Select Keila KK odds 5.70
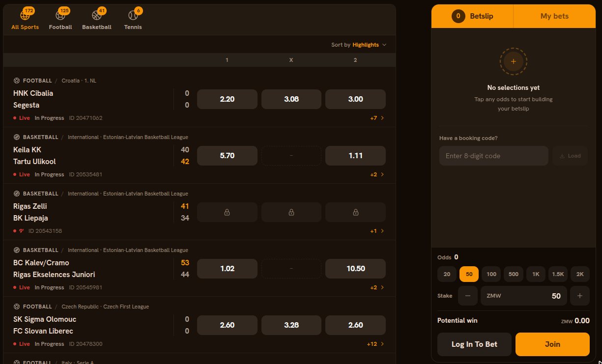Screen dimensions: 602x364 point(227,156)
